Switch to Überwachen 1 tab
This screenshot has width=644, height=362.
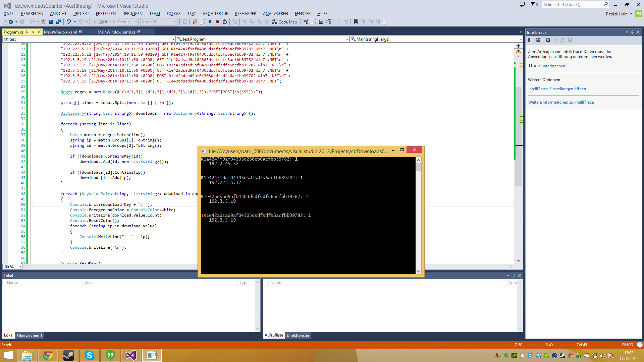click(x=30, y=336)
